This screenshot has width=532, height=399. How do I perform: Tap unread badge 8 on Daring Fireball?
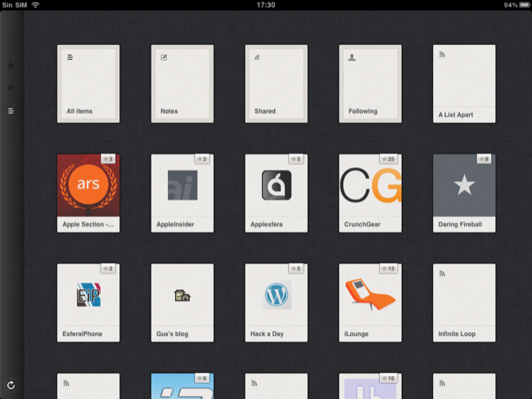pyautogui.click(x=485, y=159)
